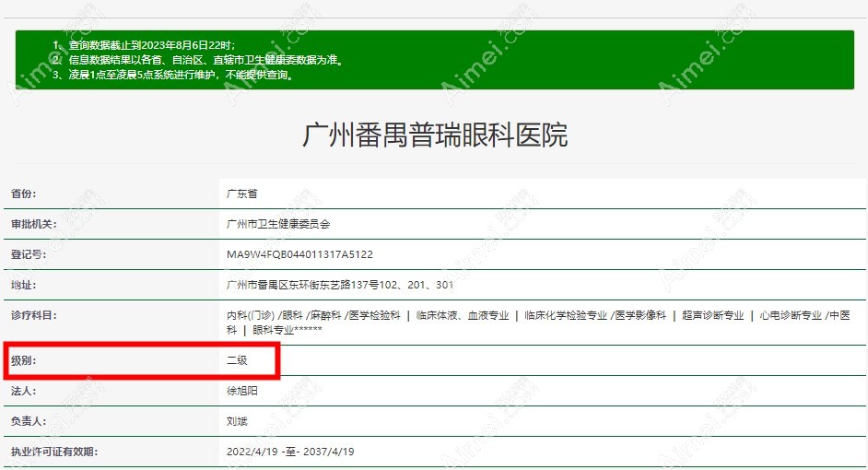Click notice line 查询数据截止到2023年8月6日22时
The height and width of the screenshot is (470, 868).
pos(145,45)
